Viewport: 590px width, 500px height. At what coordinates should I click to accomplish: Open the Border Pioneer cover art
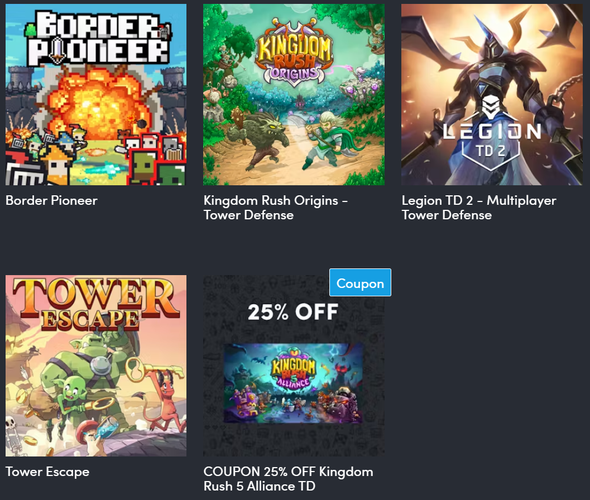point(96,94)
